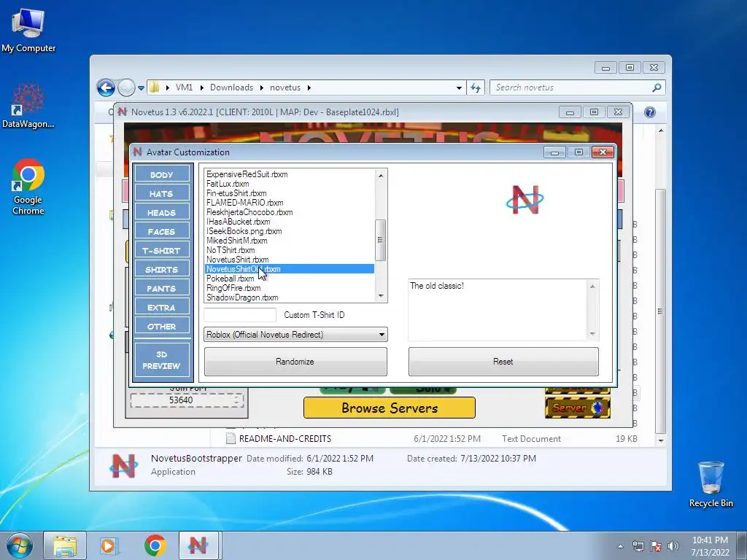The image size is (747, 560).
Task: Click the novetus breadcrumb in address bar
Action: coord(285,87)
